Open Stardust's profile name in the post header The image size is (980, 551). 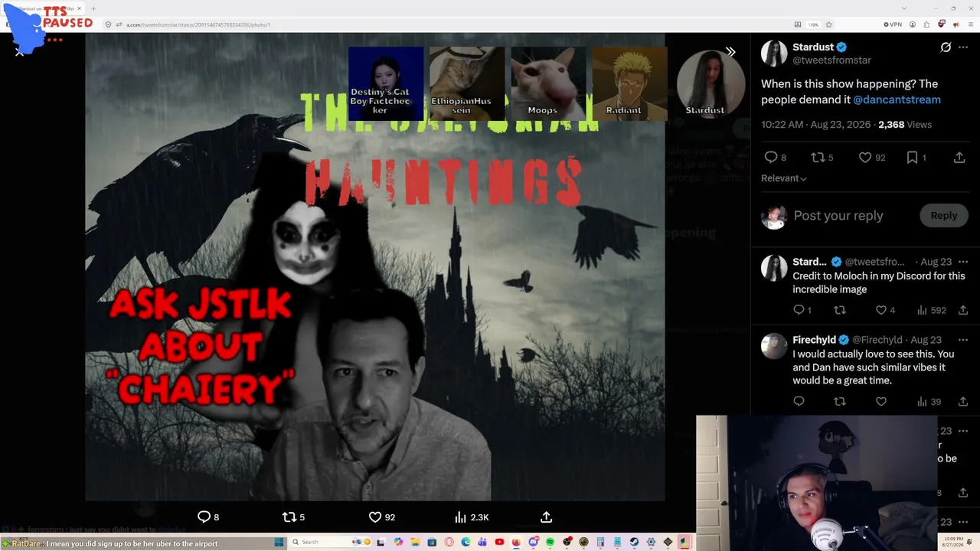coord(813,47)
